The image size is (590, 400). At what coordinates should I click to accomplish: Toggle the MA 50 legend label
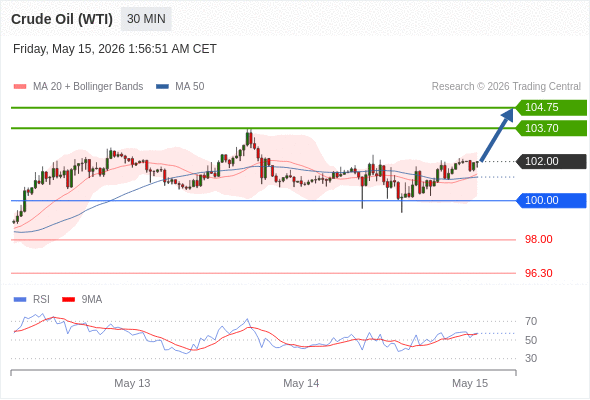point(190,87)
